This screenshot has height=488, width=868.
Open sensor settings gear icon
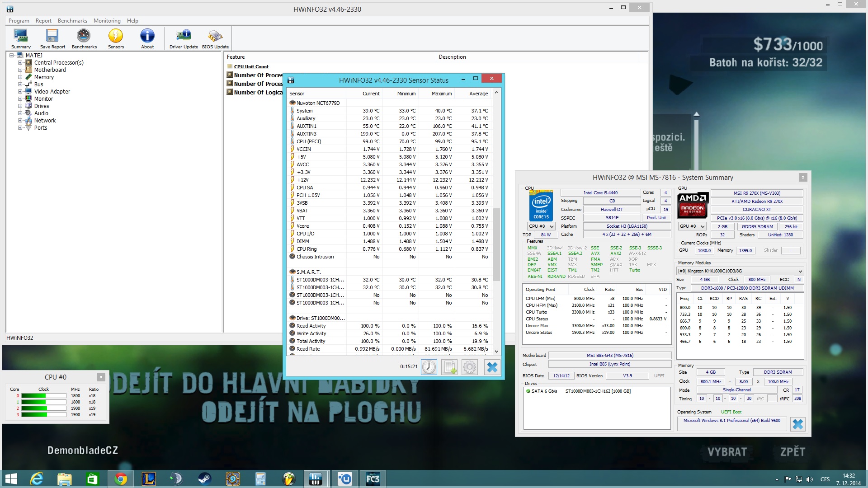pos(470,367)
